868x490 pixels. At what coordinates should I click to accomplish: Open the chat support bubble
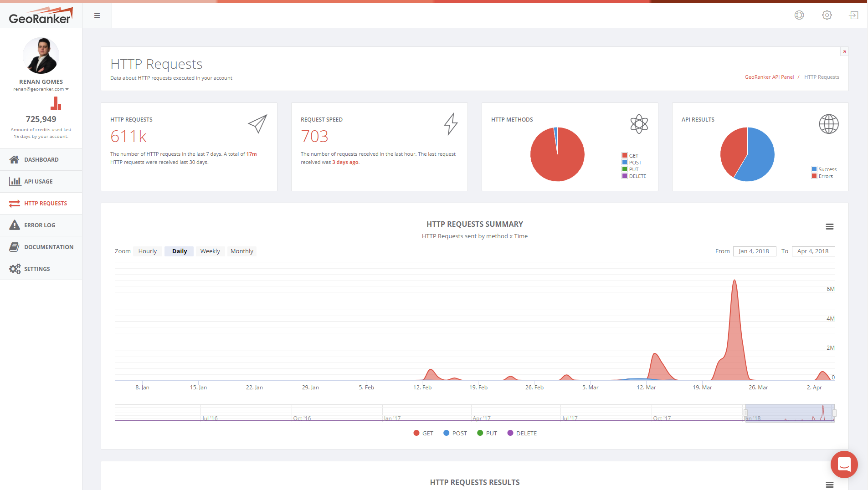click(x=844, y=464)
